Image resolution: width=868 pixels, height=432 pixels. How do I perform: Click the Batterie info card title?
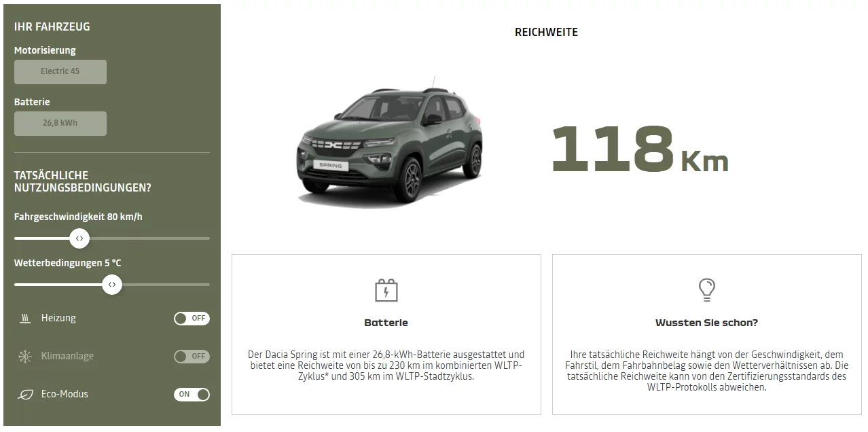(386, 323)
